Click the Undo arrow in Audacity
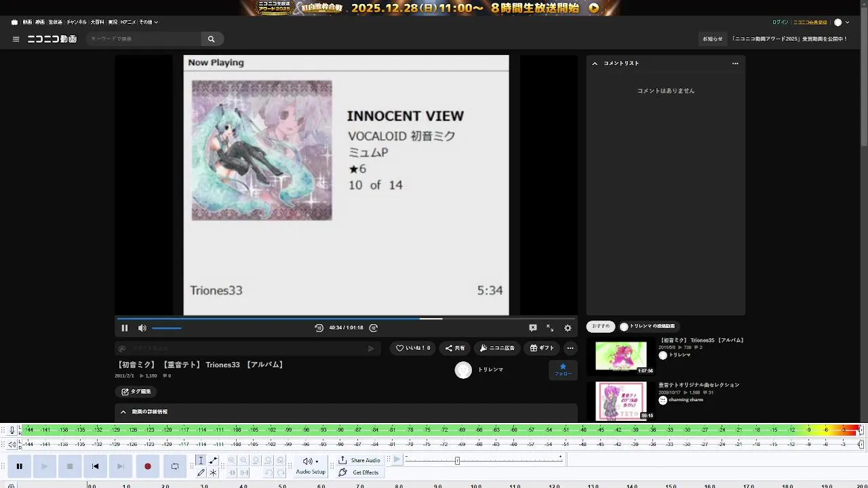The width and height of the screenshot is (868, 488). tap(269, 472)
